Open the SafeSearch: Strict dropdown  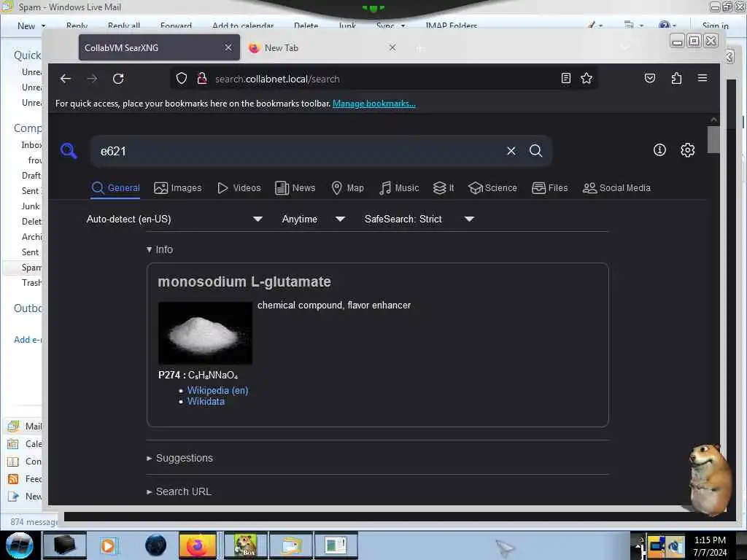[419, 219]
